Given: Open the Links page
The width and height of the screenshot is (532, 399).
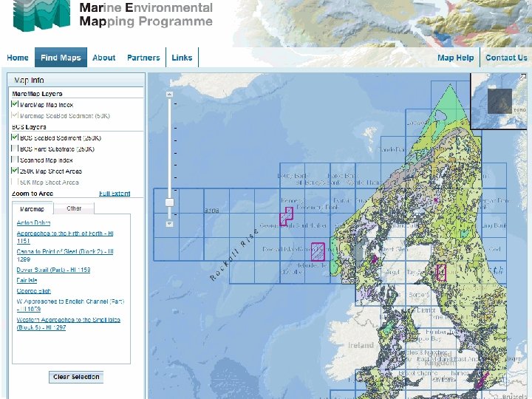Looking at the screenshot, I should (x=182, y=58).
